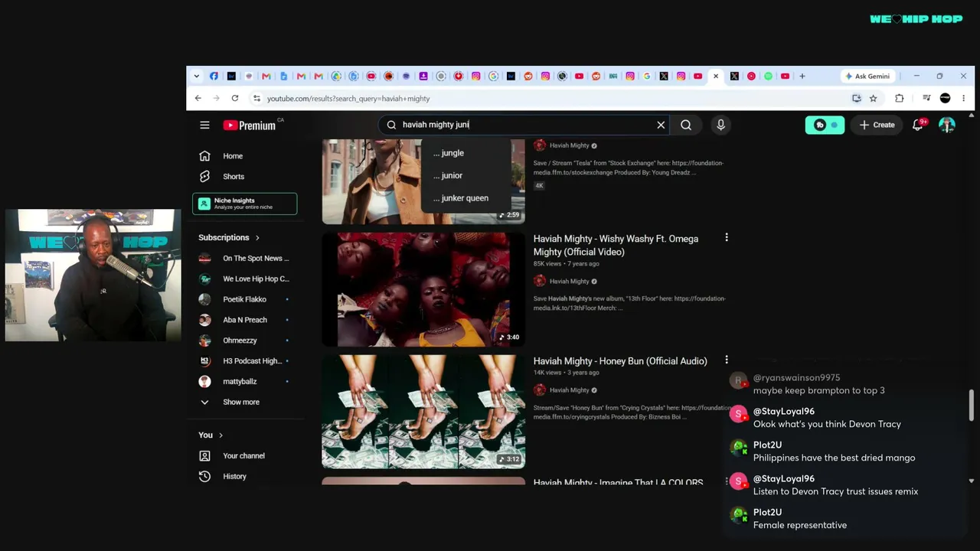Click the Create button
Screen dimensions: 980x551
[x=877, y=125]
